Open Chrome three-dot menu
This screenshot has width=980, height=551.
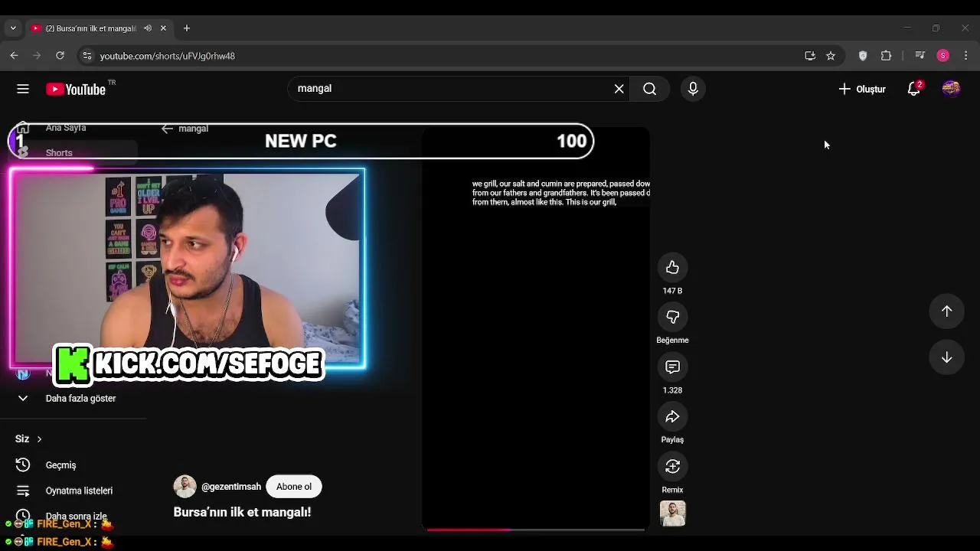[965, 56]
